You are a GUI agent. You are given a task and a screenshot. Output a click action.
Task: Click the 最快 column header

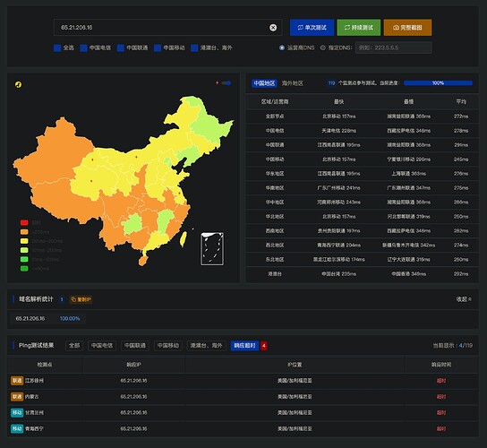click(x=339, y=101)
